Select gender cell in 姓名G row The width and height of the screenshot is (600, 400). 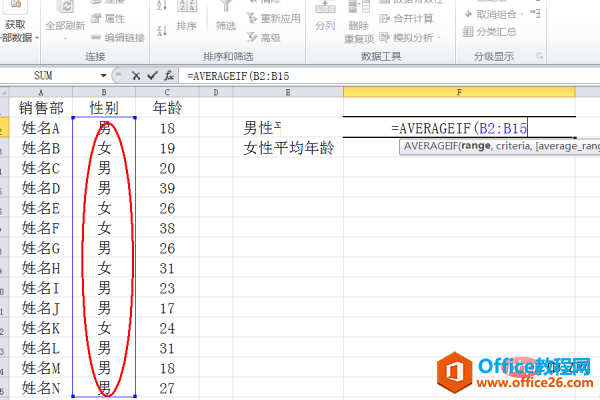pyautogui.click(x=104, y=248)
